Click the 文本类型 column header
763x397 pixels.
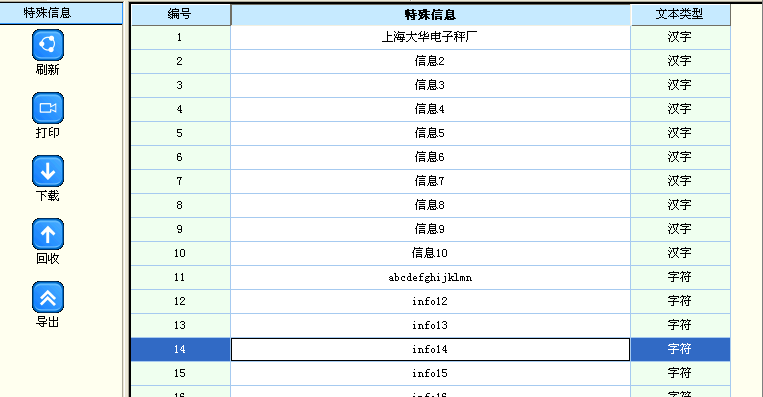tap(680, 15)
